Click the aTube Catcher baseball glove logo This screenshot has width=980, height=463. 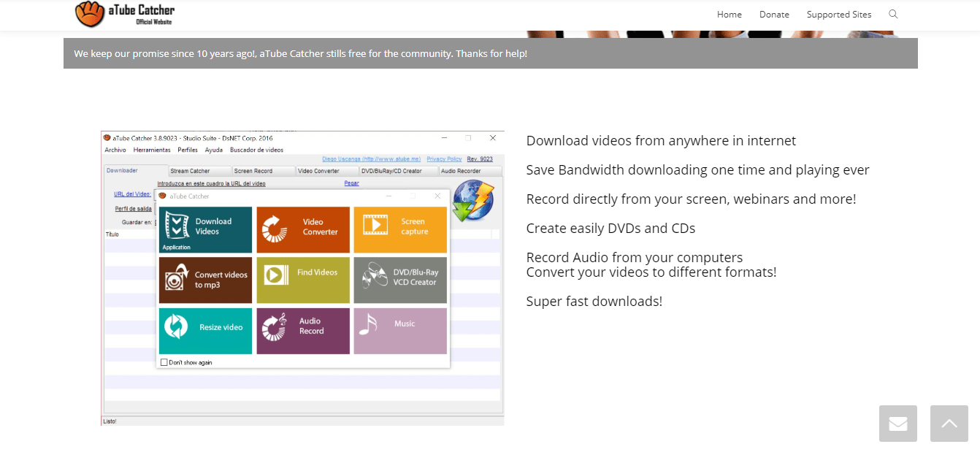coord(91,14)
